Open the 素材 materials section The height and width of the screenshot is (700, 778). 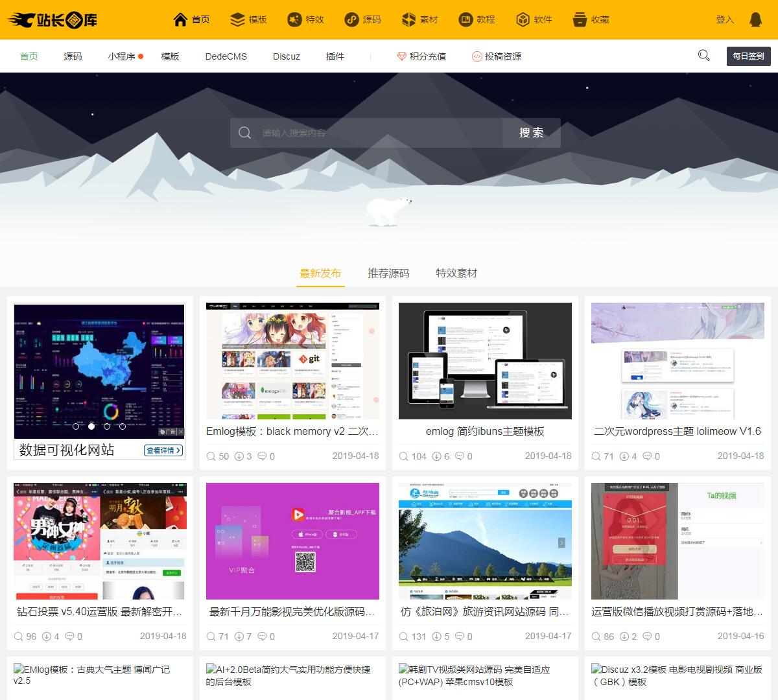click(x=419, y=19)
